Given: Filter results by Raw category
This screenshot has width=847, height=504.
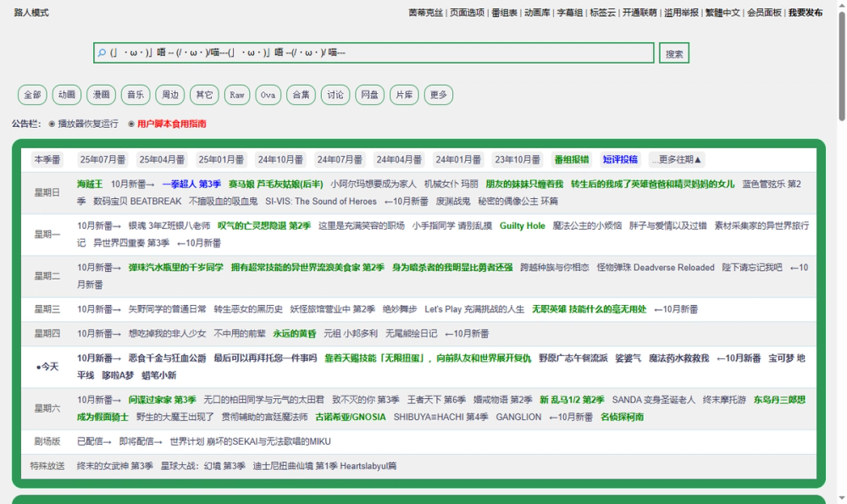Looking at the screenshot, I should pos(236,95).
